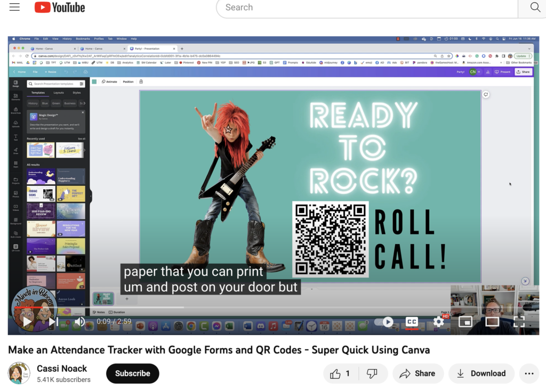Skip to the next video
Viewport: 546px width, 392px height.
coord(53,322)
